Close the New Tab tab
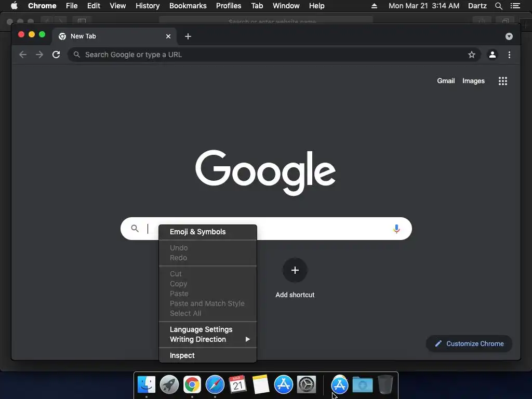This screenshot has width=532, height=399. (168, 36)
